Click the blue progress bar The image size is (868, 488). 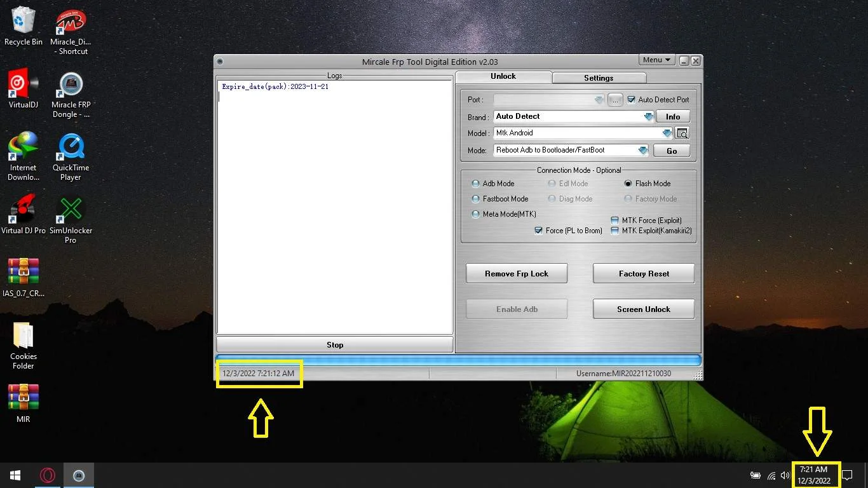458,360
